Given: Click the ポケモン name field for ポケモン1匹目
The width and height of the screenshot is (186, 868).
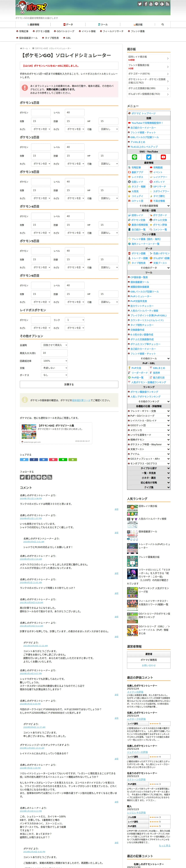Looking at the screenshot, I should pos(41,113).
